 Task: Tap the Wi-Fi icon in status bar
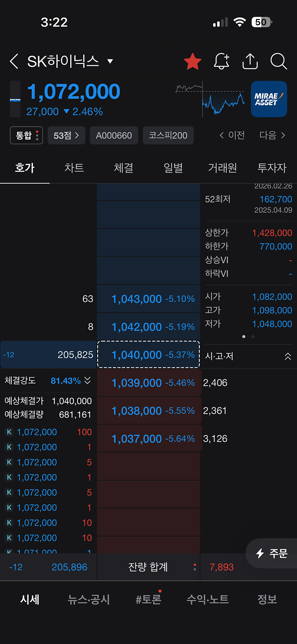(239, 22)
